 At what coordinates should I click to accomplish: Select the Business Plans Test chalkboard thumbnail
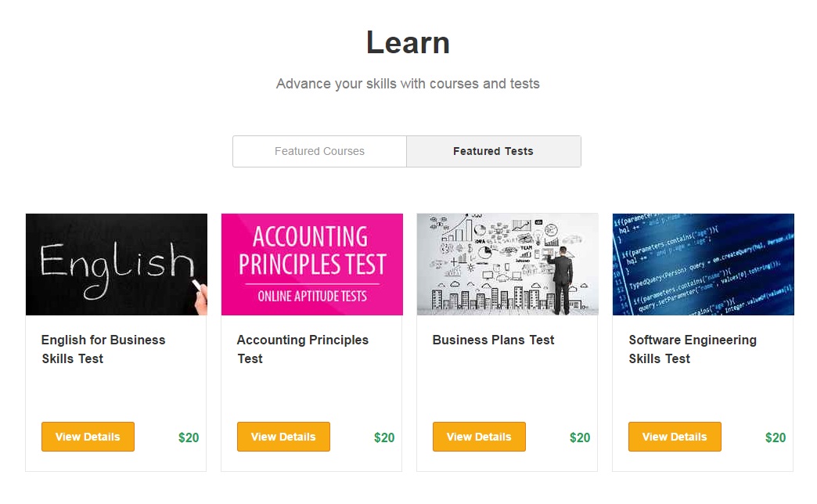[x=507, y=264]
